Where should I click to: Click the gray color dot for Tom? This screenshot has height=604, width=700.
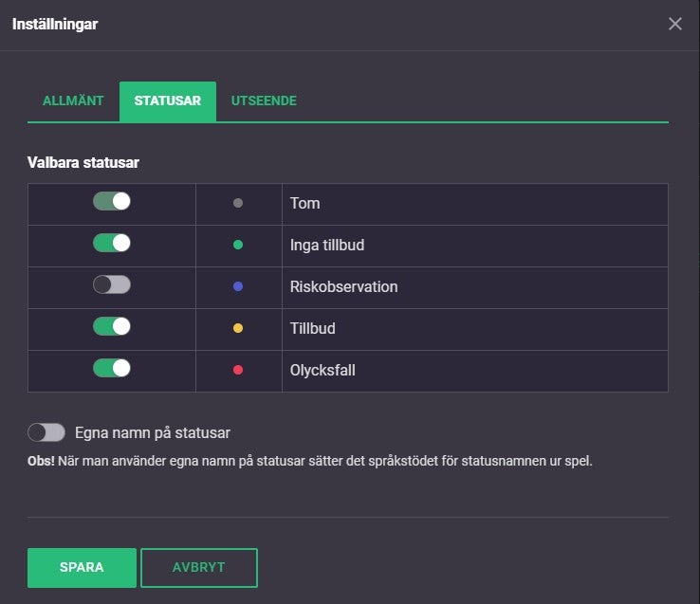(x=238, y=203)
